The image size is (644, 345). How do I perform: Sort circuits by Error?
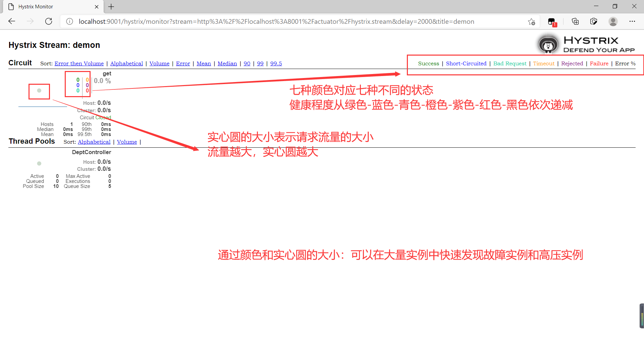coord(183,64)
